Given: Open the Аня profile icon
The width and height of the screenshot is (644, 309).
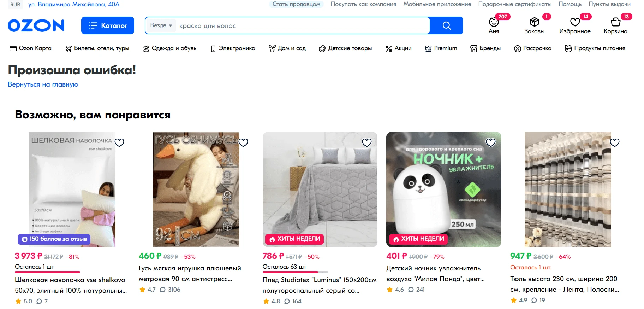Looking at the screenshot, I should pyautogui.click(x=494, y=22).
